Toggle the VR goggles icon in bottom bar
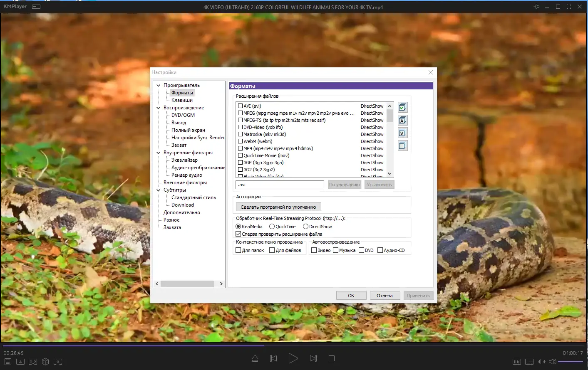Screen dimensions: 588x370 [33, 362]
